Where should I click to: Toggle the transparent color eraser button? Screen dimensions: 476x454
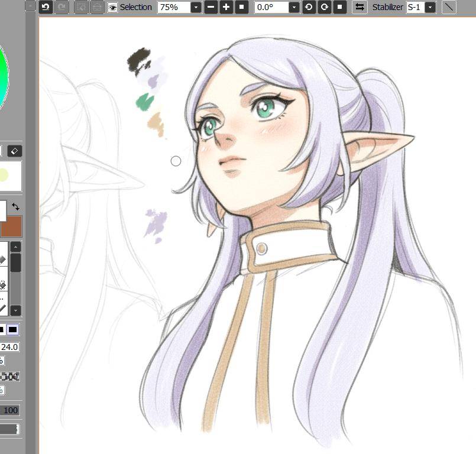coord(15,151)
